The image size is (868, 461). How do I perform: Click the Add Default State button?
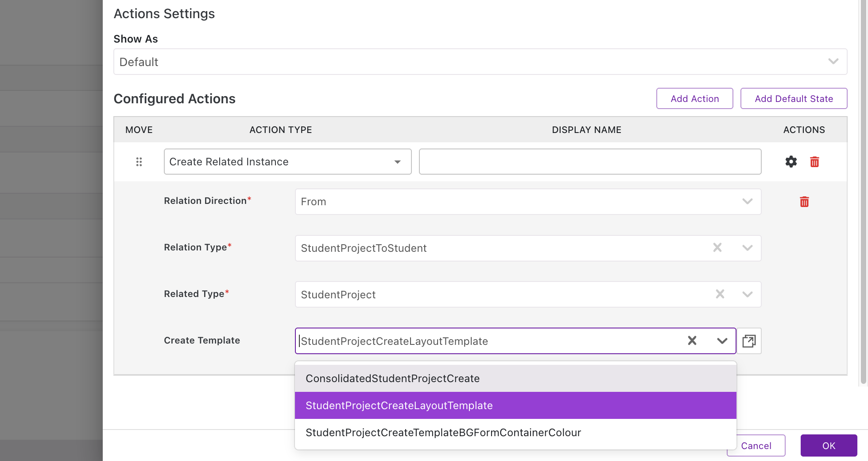tap(794, 98)
